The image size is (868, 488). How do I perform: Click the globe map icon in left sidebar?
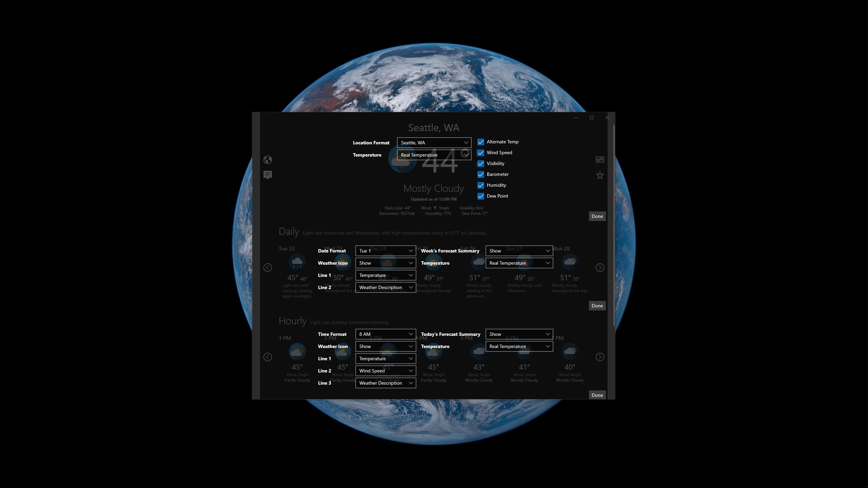point(268,160)
